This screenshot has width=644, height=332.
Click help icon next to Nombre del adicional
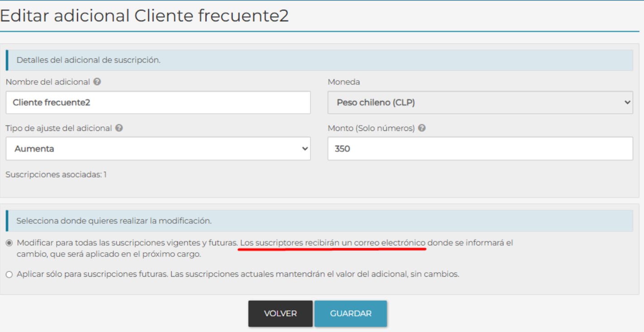pos(97,82)
